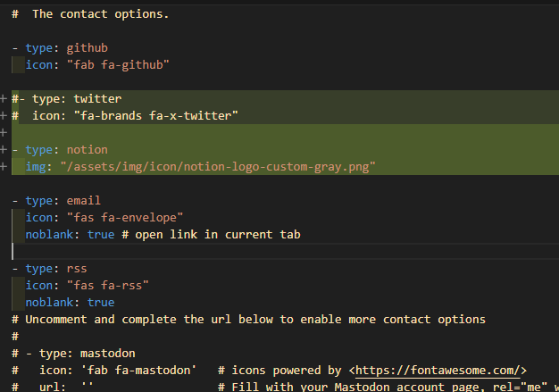Click the true value on email noblank line

(x=102, y=235)
